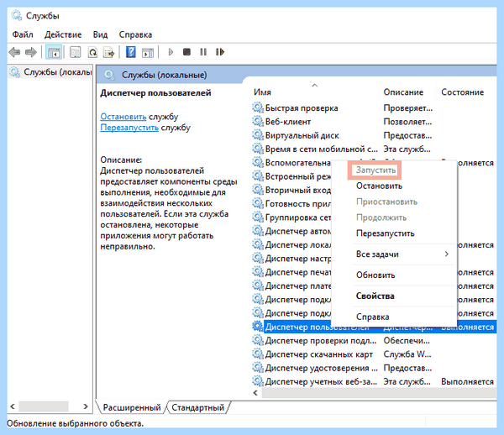The image size is (504, 435).
Task: Click the Restart service toolbar icon
Action: (x=220, y=52)
